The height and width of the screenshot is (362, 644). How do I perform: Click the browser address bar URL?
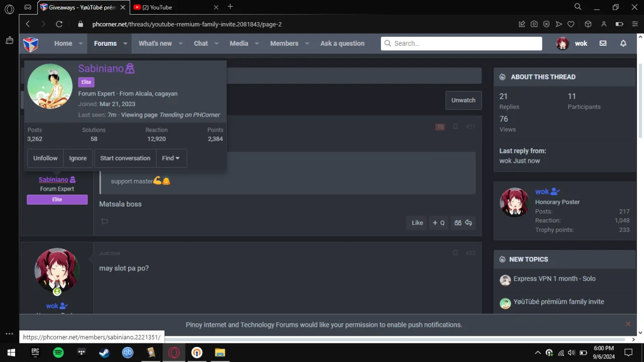[x=187, y=24]
